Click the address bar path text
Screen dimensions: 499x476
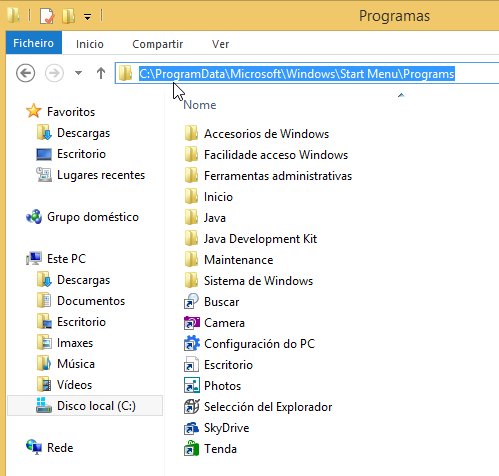(x=297, y=74)
